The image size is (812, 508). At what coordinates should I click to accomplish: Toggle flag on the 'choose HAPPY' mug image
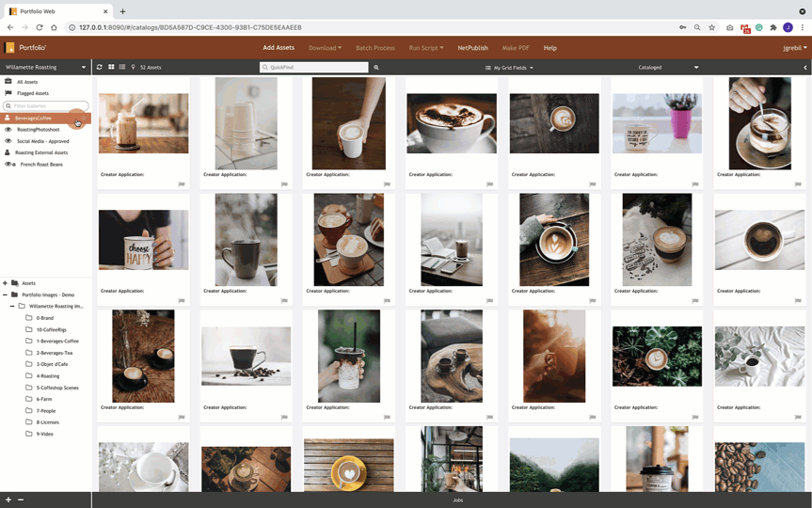182,300
